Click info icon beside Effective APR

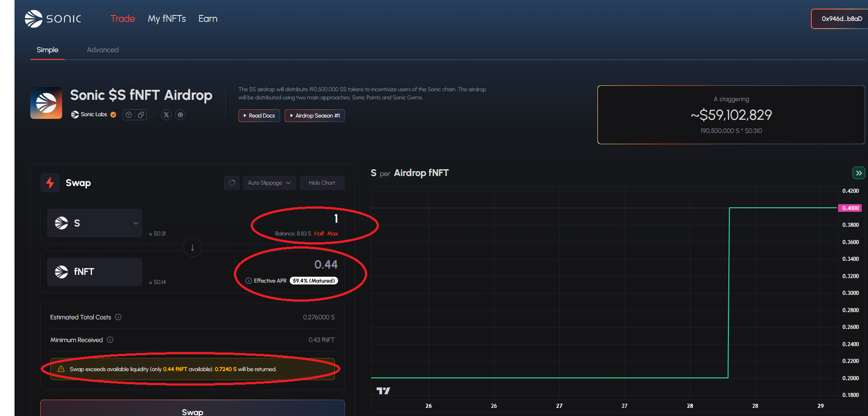click(248, 281)
